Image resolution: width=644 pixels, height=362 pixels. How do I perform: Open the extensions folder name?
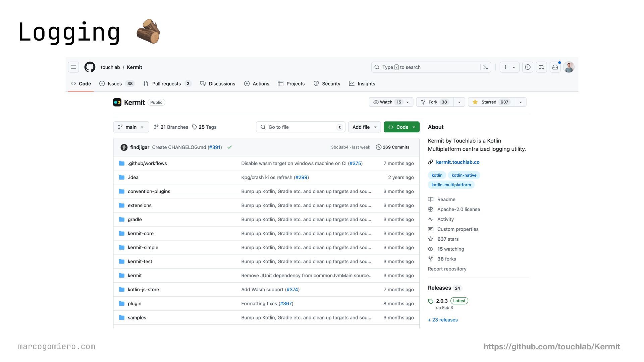tap(140, 205)
